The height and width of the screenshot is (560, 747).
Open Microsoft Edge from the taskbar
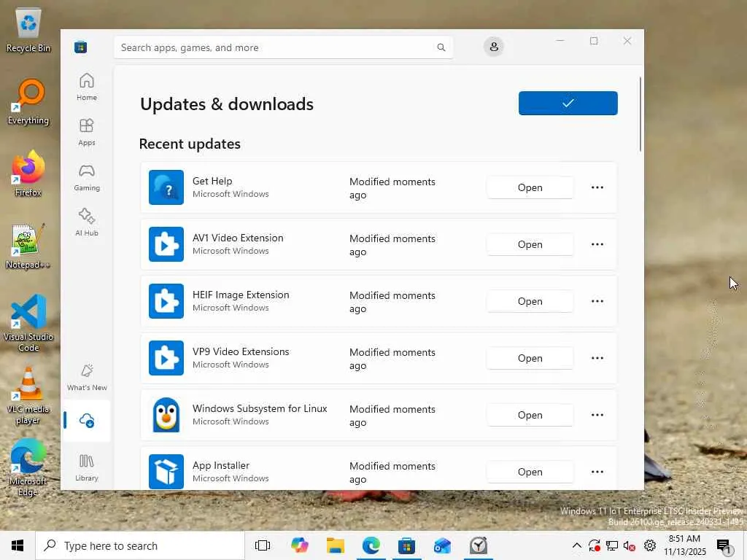pos(371,545)
